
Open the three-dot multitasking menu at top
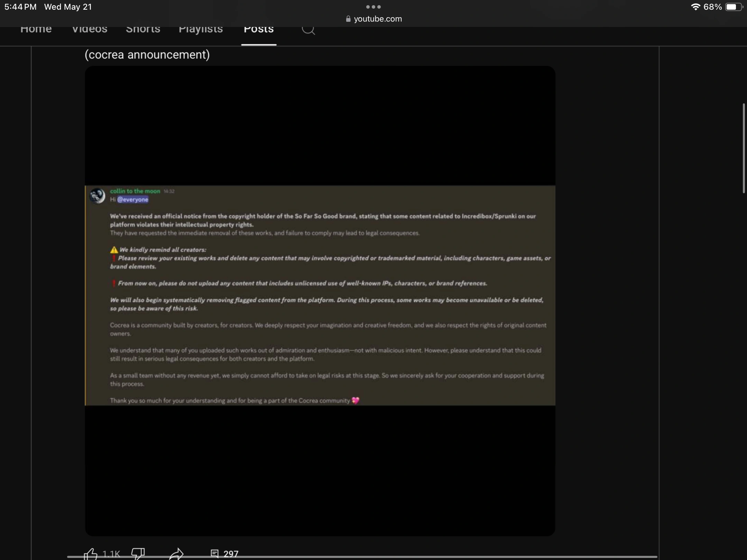pyautogui.click(x=373, y=7)
